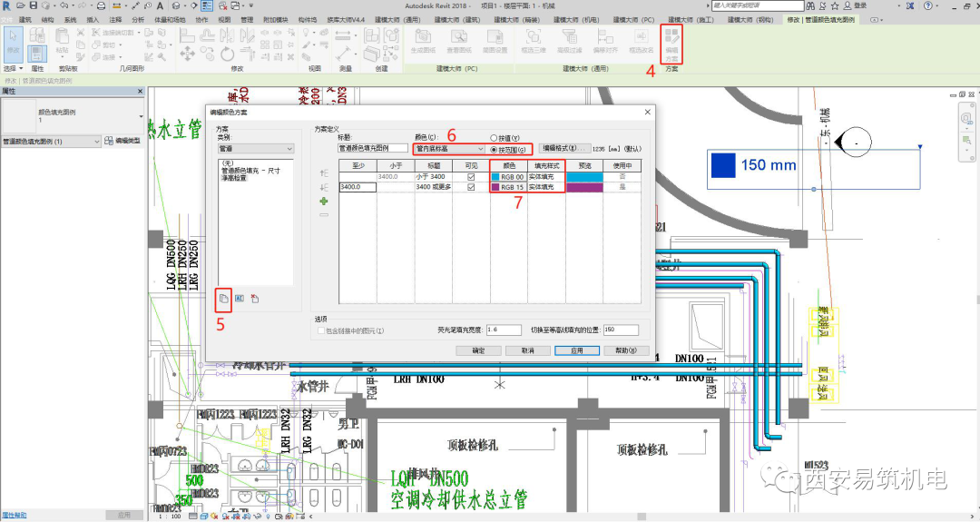Image resolution: width=980 pixels, height=522 pixels.
Task: Click the 属性帮助 link
Action: pos(14,515)
